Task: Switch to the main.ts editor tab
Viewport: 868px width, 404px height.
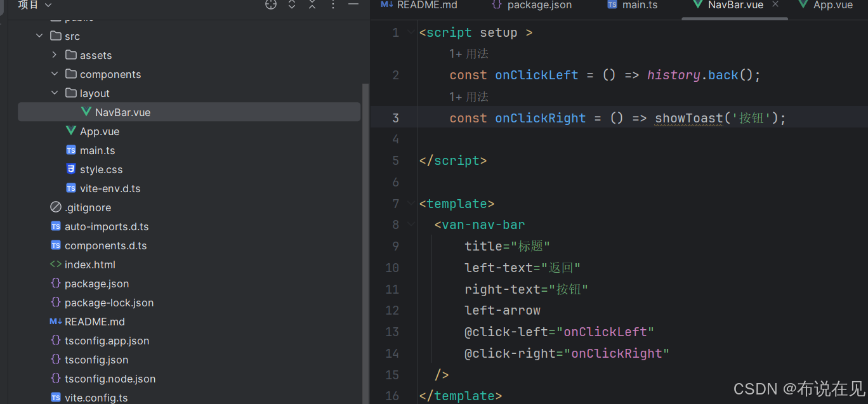Action: (632, 4)
